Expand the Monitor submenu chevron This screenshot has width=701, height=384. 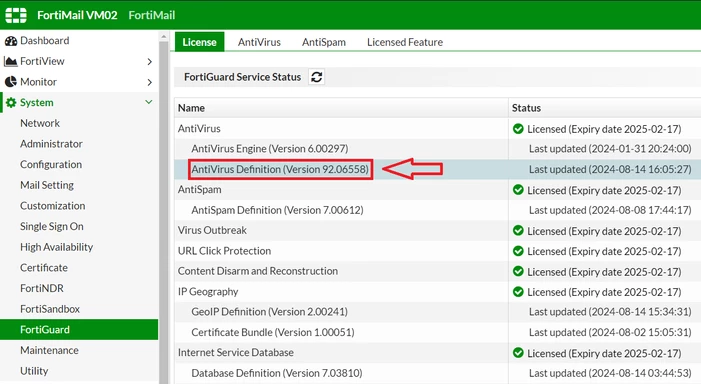149,82
